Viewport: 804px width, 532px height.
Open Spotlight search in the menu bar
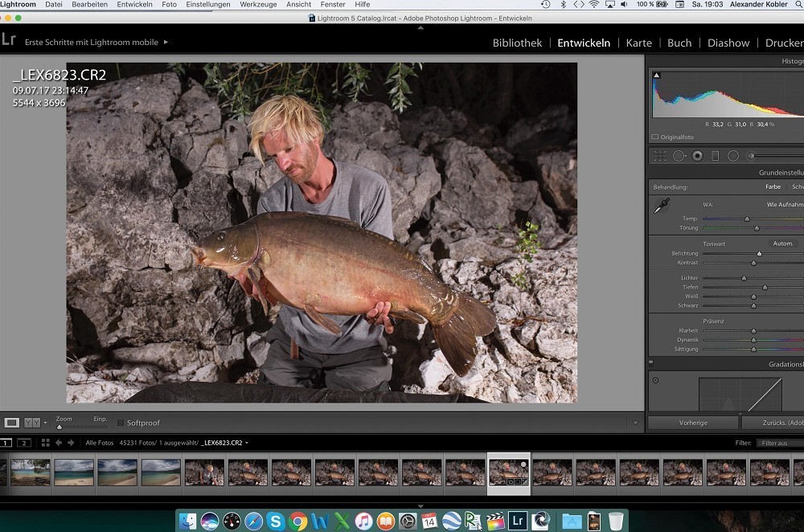[x=799, y=4]
